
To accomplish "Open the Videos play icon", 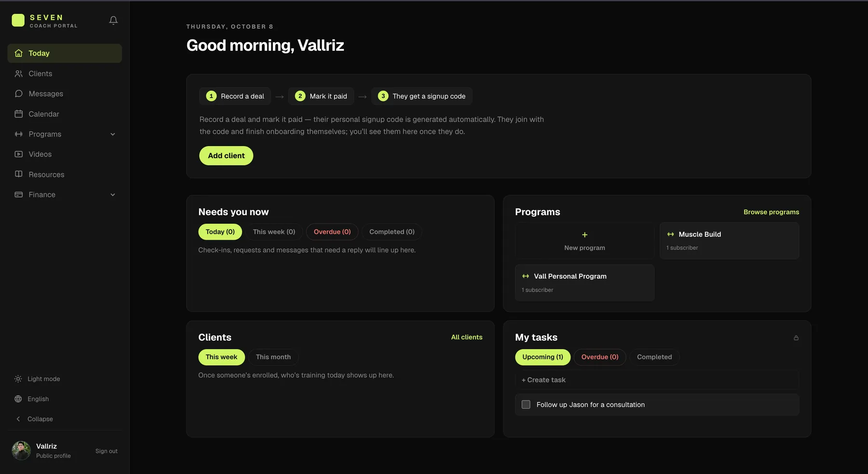I will coord(19,154).
